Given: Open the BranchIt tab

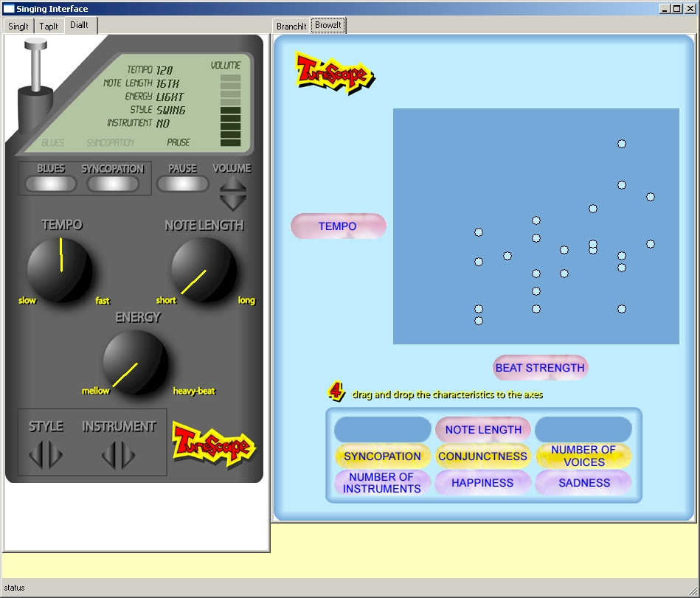Looking at the screenshot, I should point(291,26).
